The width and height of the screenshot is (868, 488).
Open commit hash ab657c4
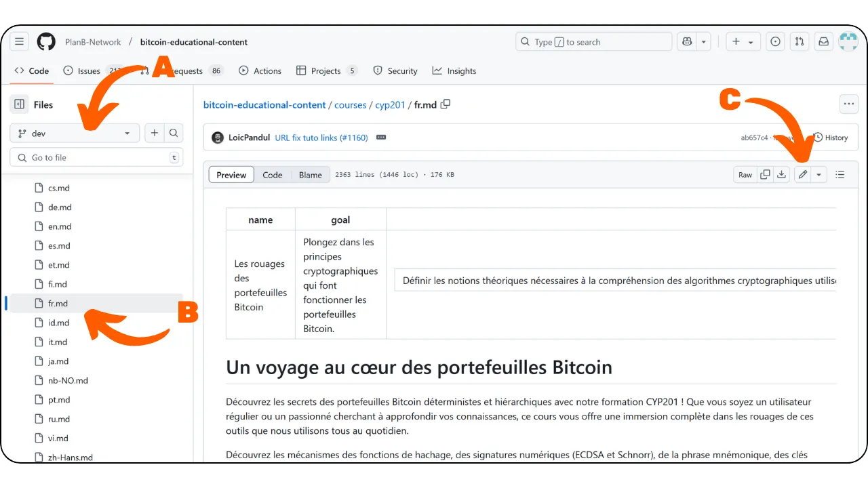point(754,138)
